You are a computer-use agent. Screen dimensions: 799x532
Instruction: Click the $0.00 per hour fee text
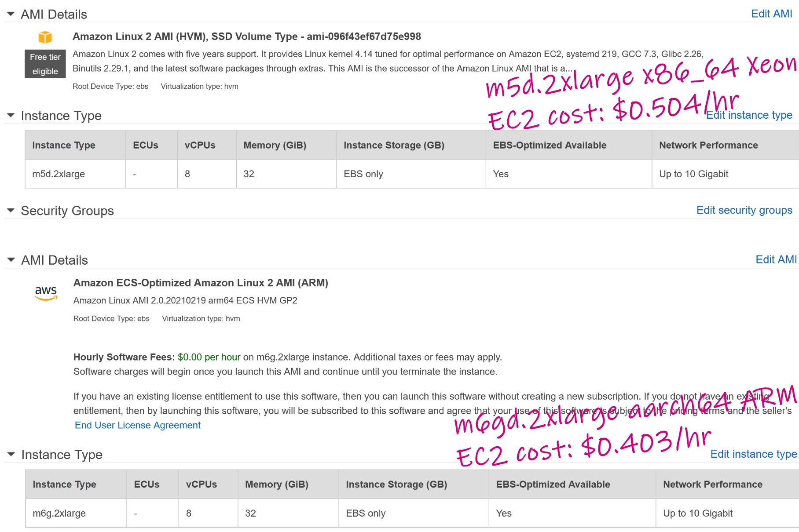tap(209, 357)
